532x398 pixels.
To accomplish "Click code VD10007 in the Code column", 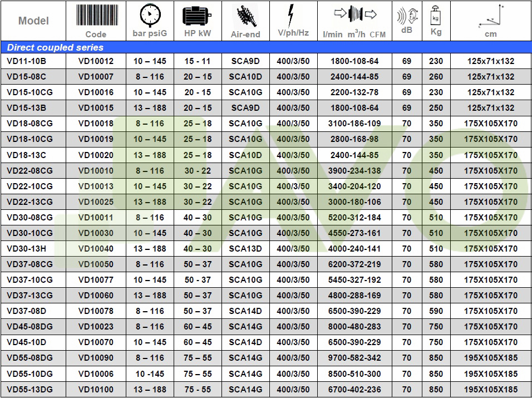I will 96,77.
